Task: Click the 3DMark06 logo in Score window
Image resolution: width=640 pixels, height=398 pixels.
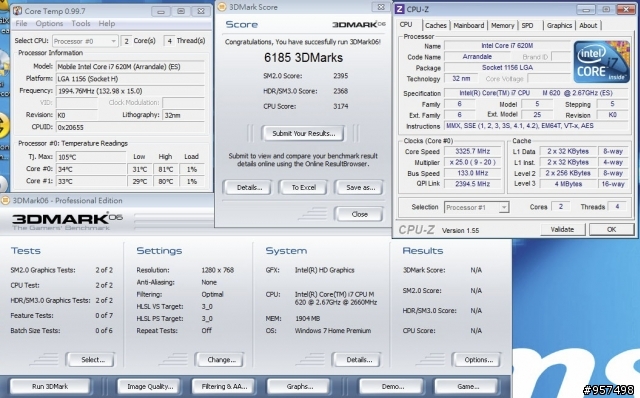Action: coord(359,24)
